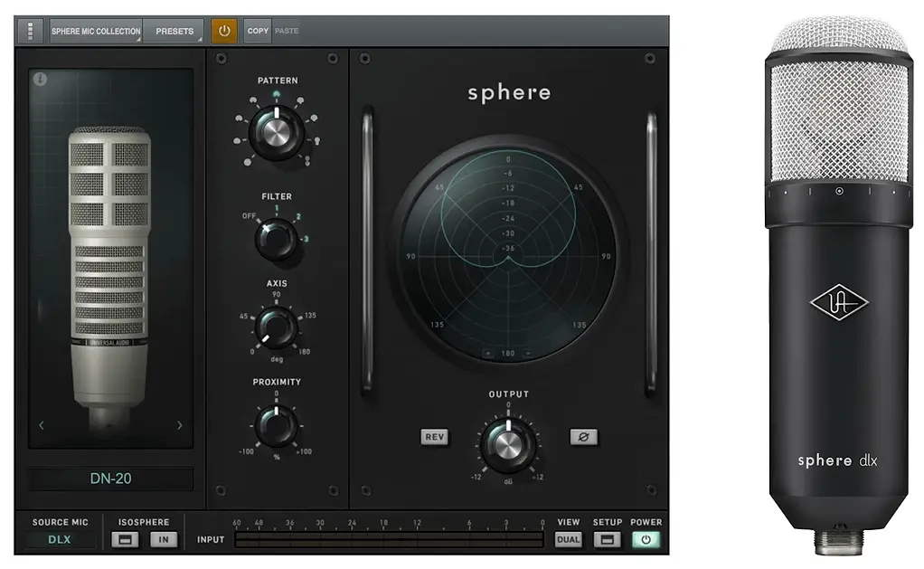Select Filter position 1

[277, 208]
